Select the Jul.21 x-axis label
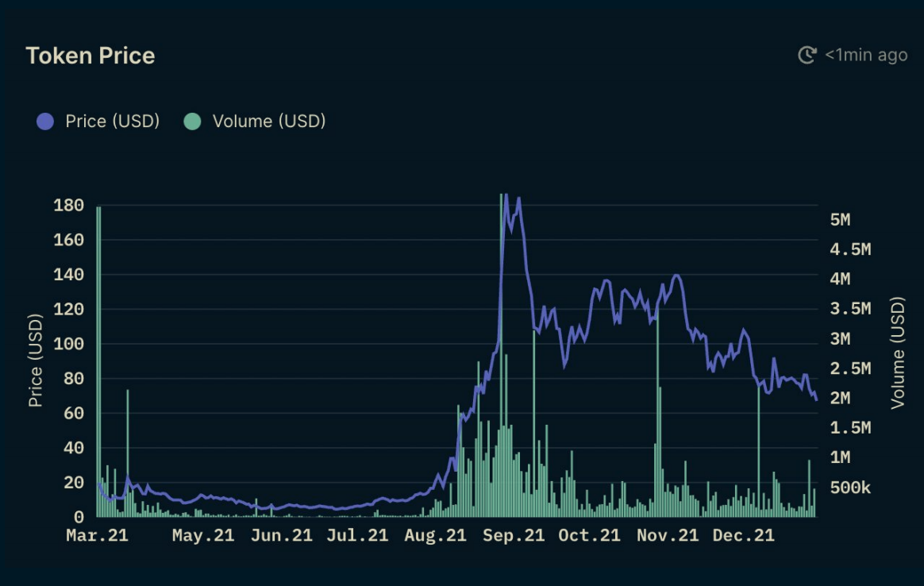924x586 pixels. pyautogui.click(x=357, y=535)
